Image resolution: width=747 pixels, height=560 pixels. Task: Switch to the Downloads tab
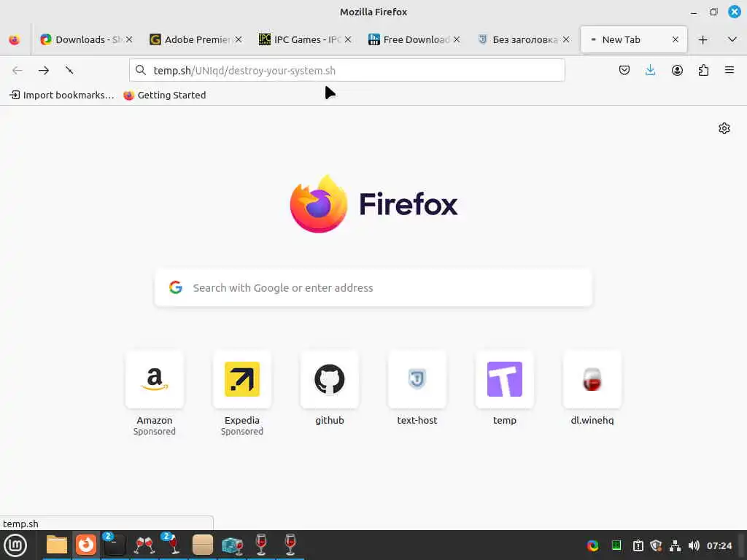(86, 39)
